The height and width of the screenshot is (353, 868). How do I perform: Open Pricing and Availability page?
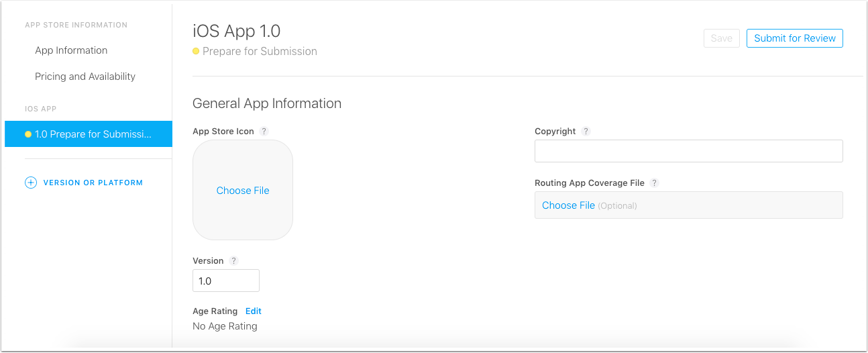click(x=85, y=77)
